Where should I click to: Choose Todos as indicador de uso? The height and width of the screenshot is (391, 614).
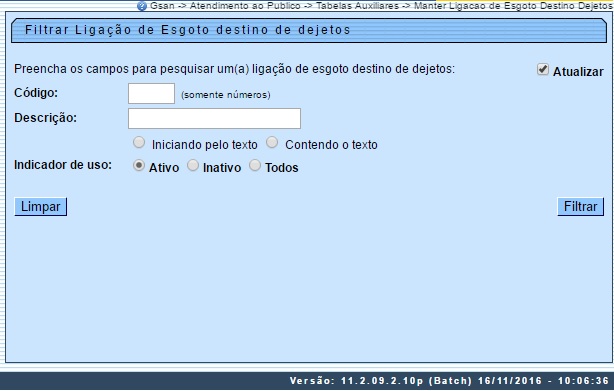point(255,166)
